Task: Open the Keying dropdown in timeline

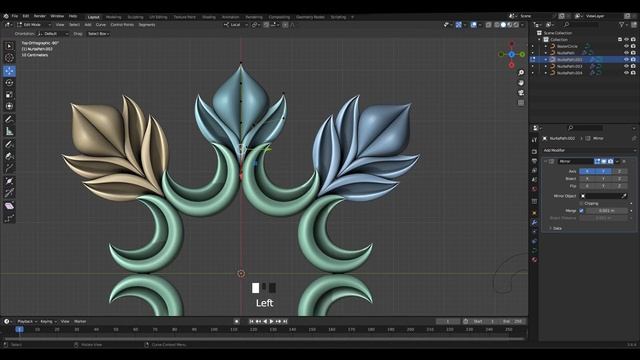Action: coord(48,322)
